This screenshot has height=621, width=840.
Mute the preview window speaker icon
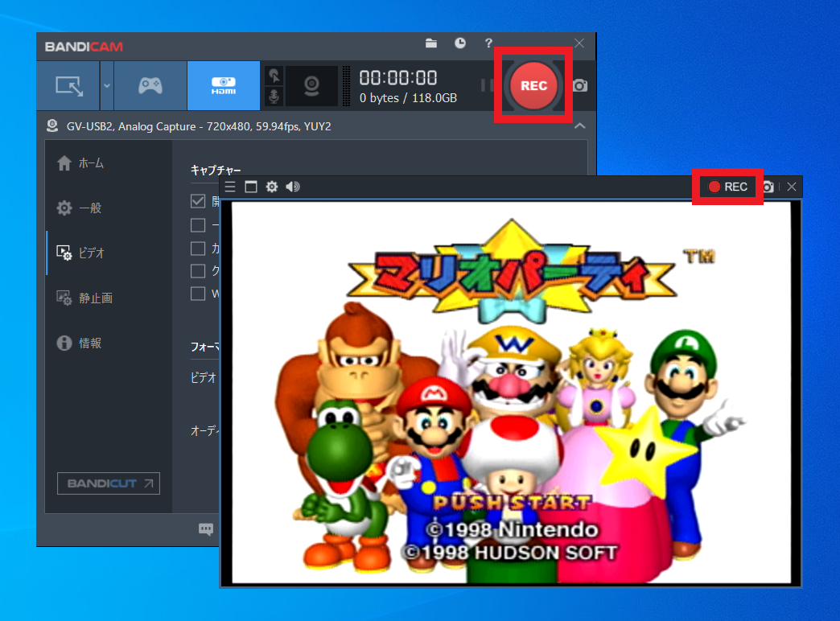[x=293, y=187]
